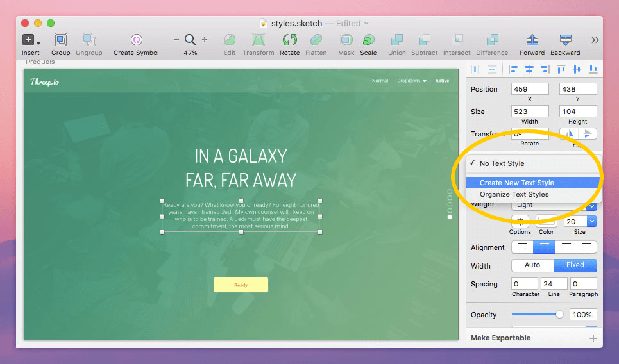Align layers to bottom edge
Viewport: 619px width, 364px height.
point(593,69)
